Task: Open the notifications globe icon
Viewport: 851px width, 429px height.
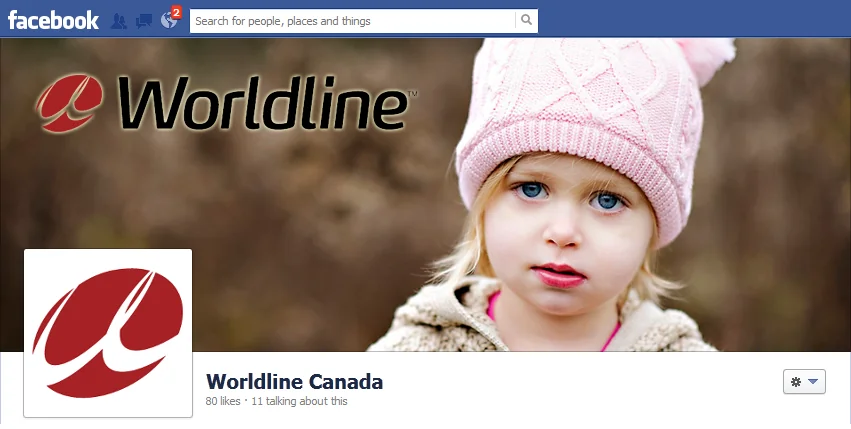Action: coord(169,21)
